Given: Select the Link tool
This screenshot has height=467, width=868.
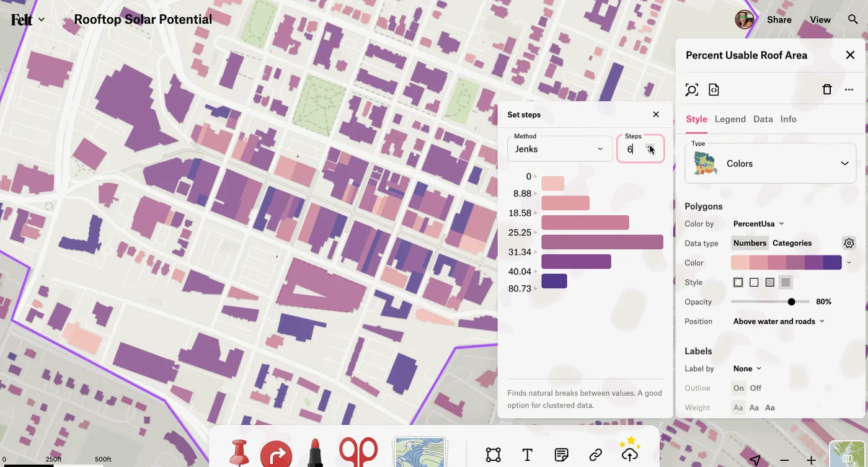Looking at the screenshot, I should 596,455.
